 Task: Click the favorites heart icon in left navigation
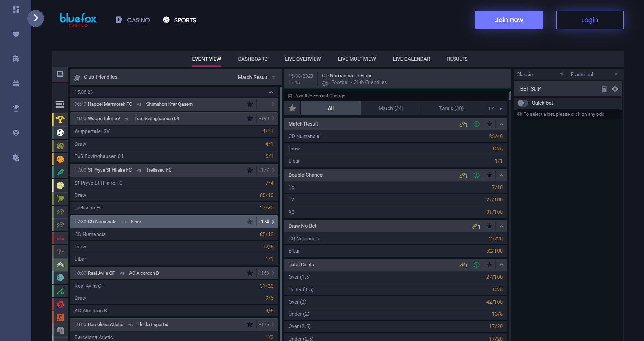coord(16,34)
